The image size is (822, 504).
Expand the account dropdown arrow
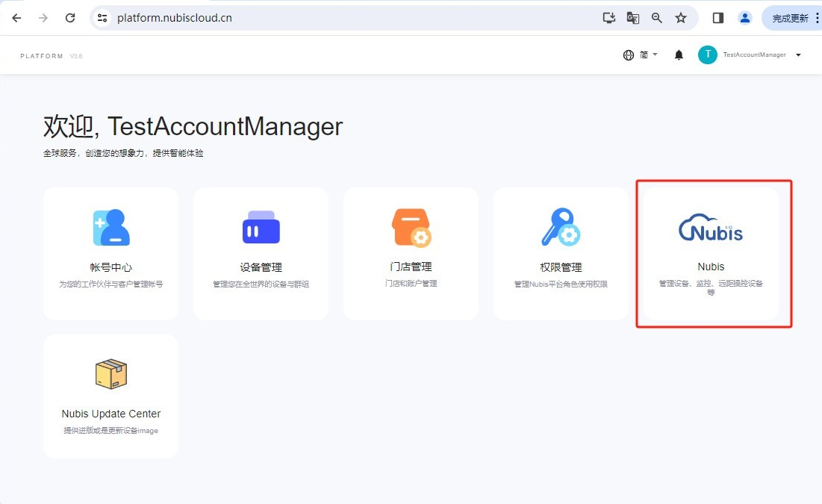(798, 55)
